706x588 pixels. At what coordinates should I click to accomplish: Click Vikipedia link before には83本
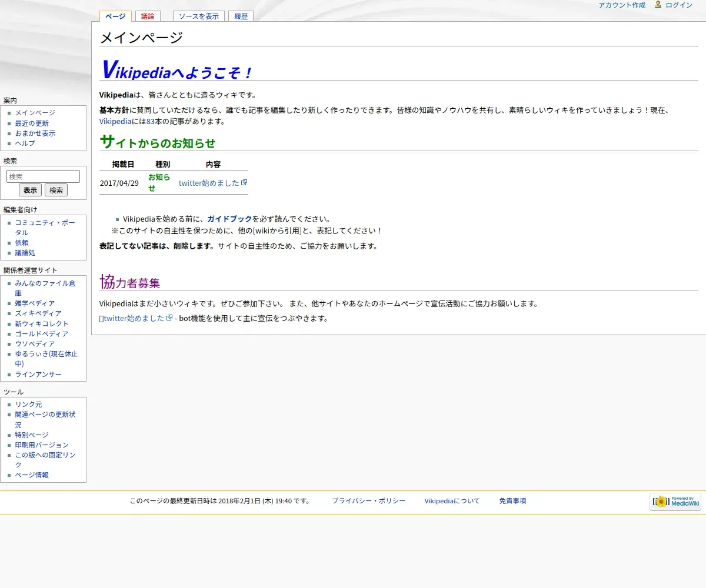(x=115, y=122)
